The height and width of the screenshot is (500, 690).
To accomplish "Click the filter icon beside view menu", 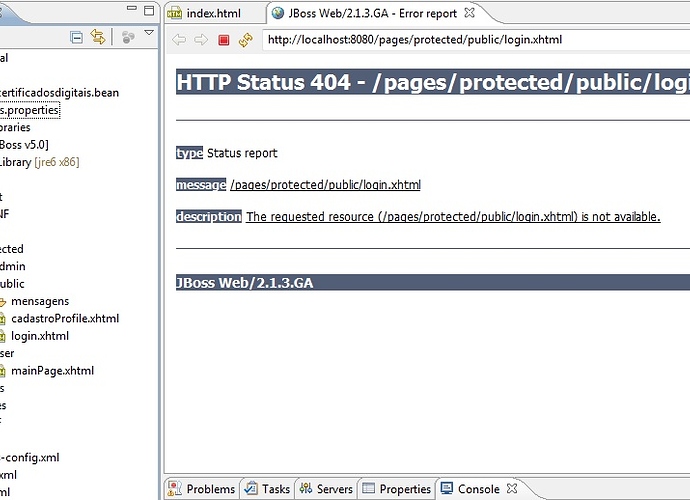I will pos(128,37).
